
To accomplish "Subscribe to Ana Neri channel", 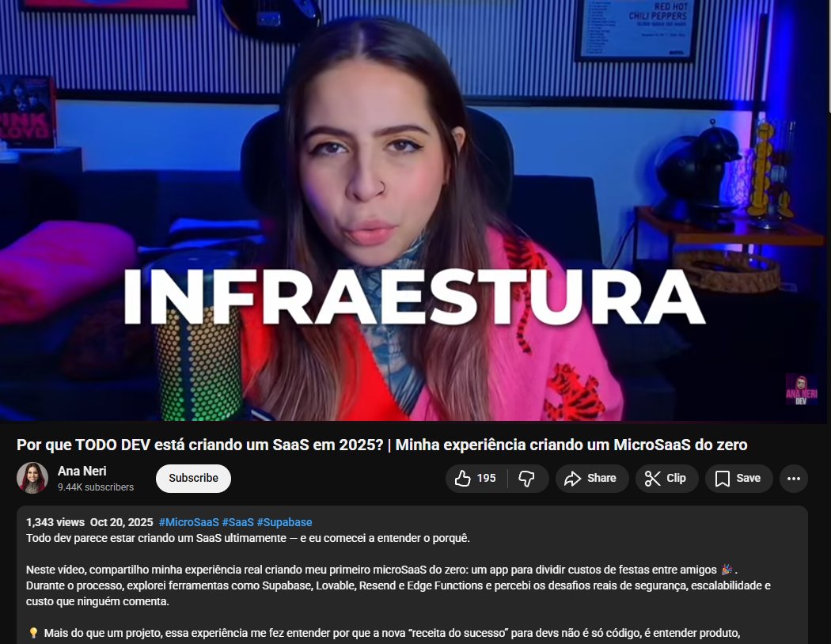I will tap(193, 478).
